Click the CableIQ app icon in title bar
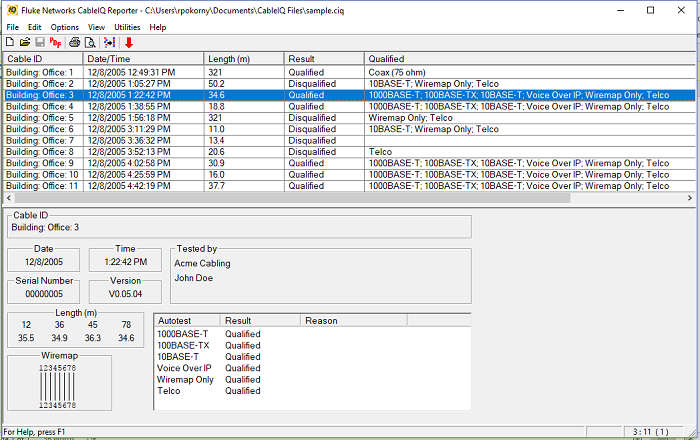 point(12,10)
